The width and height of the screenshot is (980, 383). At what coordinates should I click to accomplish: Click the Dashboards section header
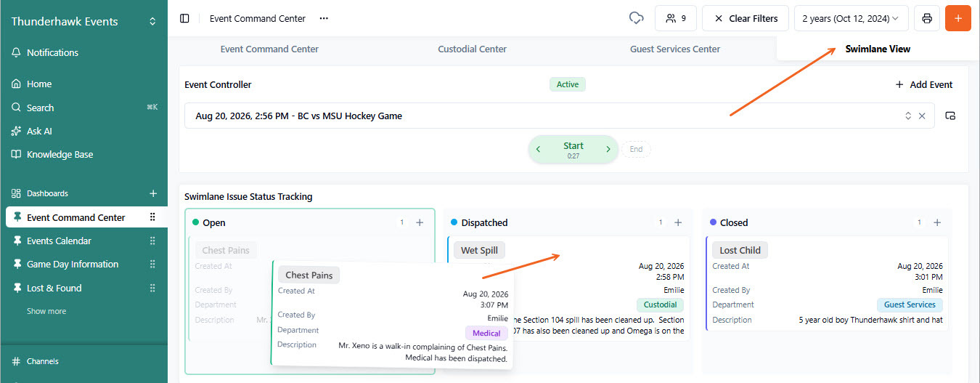47,193
